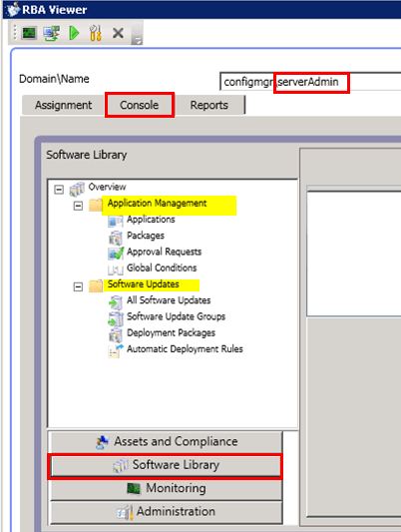Image resolution: width=401 pixels, height=532 pixels.
Task: Open the Monitoring workspace button
Action: [167, 488]
